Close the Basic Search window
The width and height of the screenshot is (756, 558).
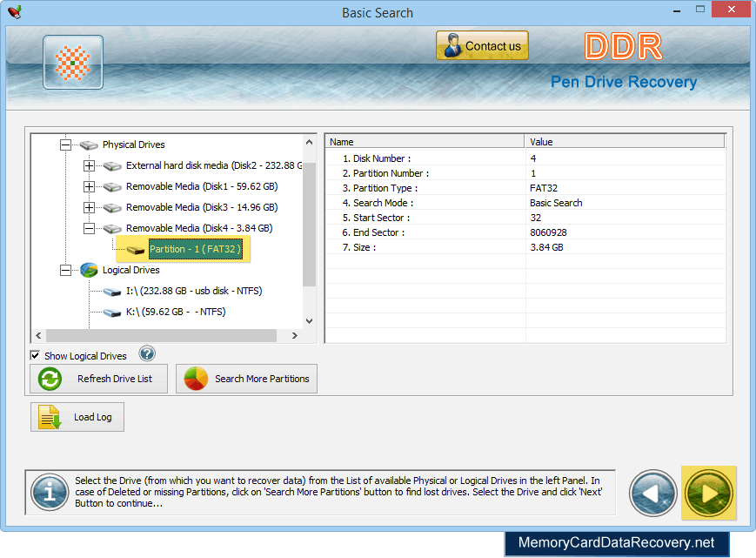731,10
